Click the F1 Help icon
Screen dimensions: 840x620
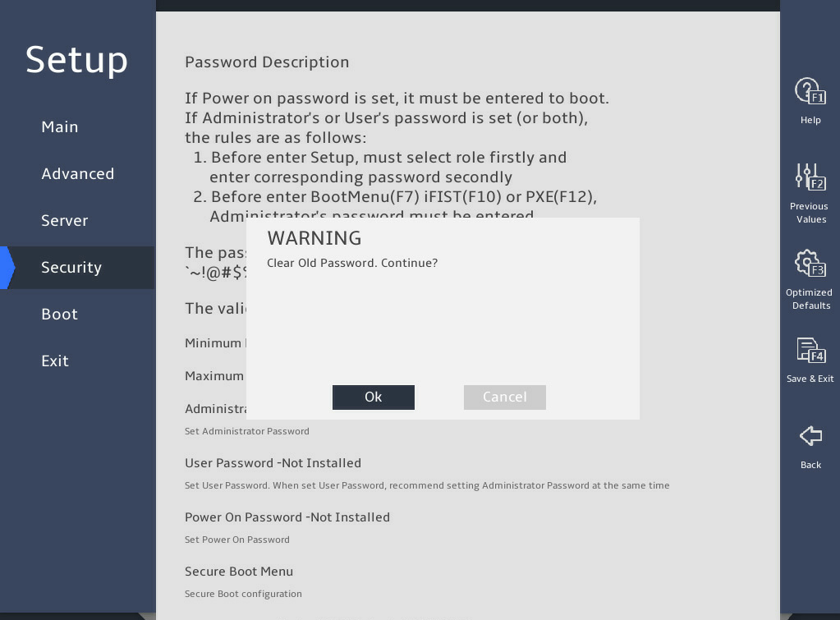click(810, 92)
